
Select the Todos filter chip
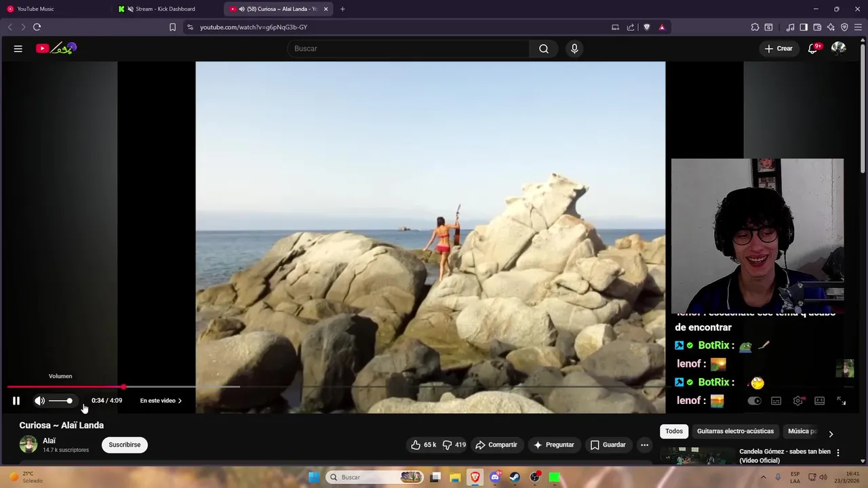(674, 431)
